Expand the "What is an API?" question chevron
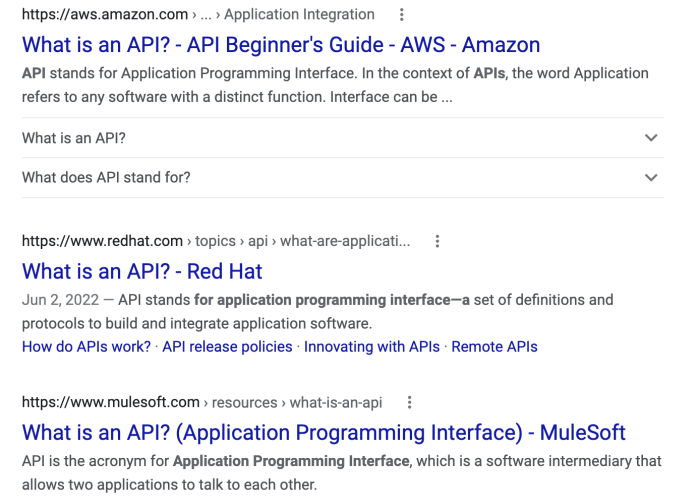Screen dimensions: 700x501 (651, 138)
